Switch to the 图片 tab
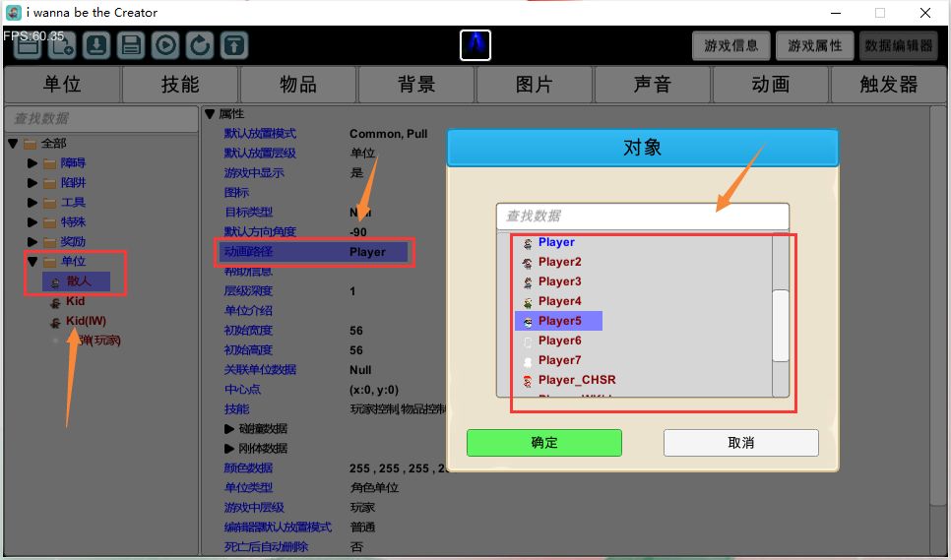 click(x=535, y=85)
